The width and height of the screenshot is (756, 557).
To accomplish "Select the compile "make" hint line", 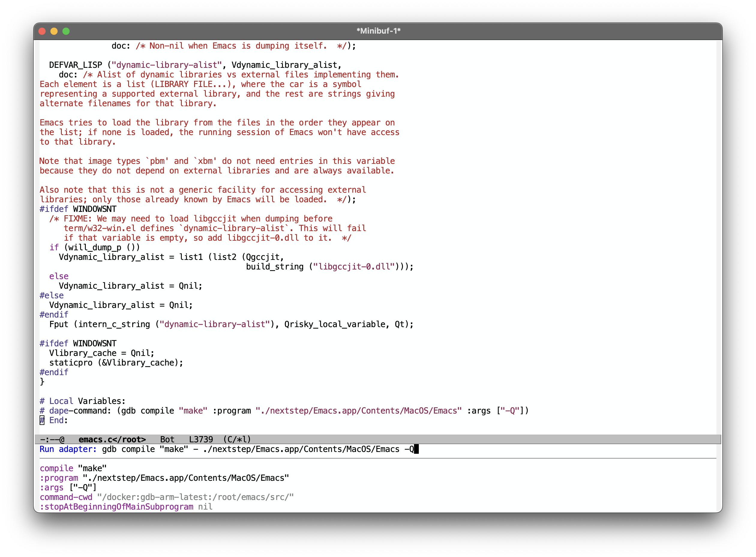I will click(x=73, y=469).
